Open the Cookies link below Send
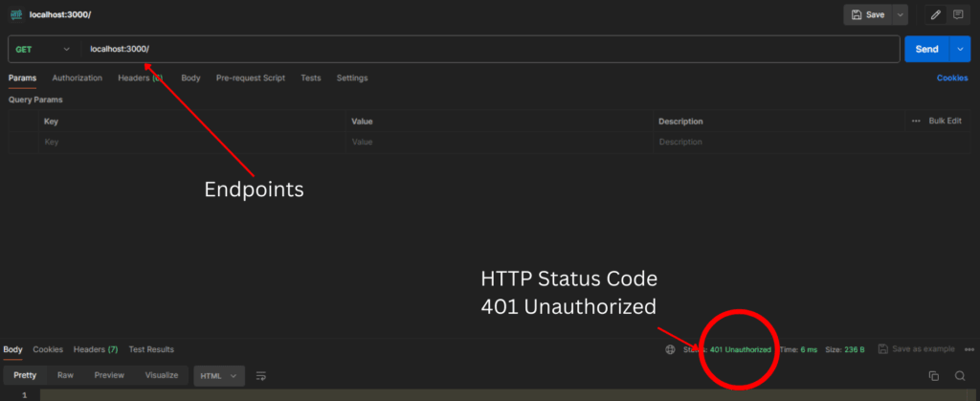The height and width of the screenshot is (401, 980). [951, 78]
